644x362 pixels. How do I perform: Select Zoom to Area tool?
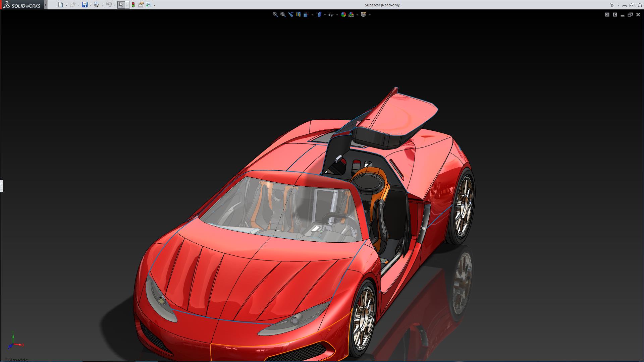coord(283,14)
